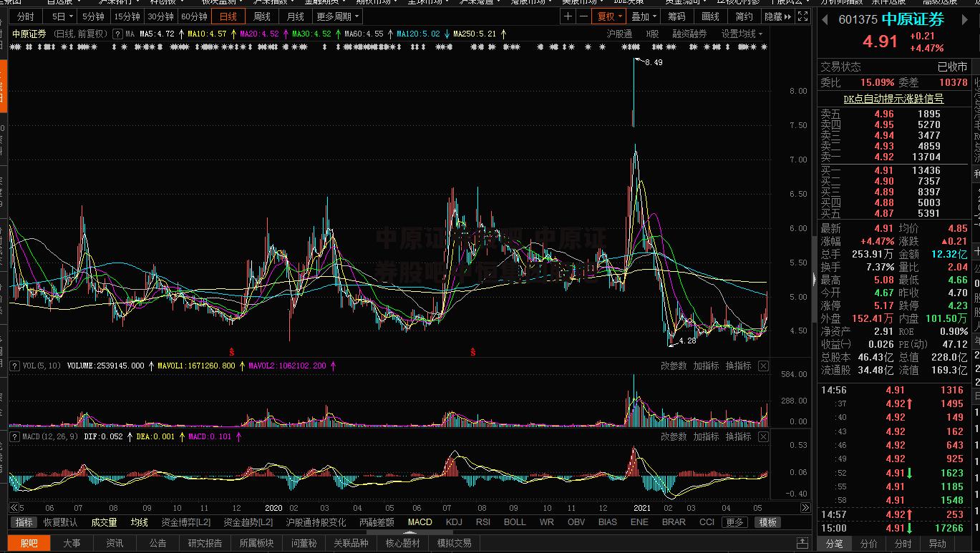The image size is (980, 553).
Task: Select 日线 daily period
Action: coord(228,16)
